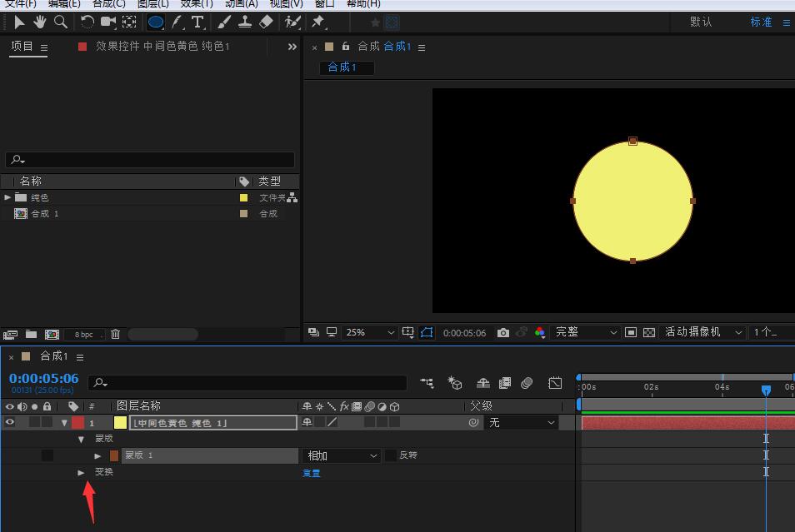Select the Pen tool

click(x=177, y=22)
